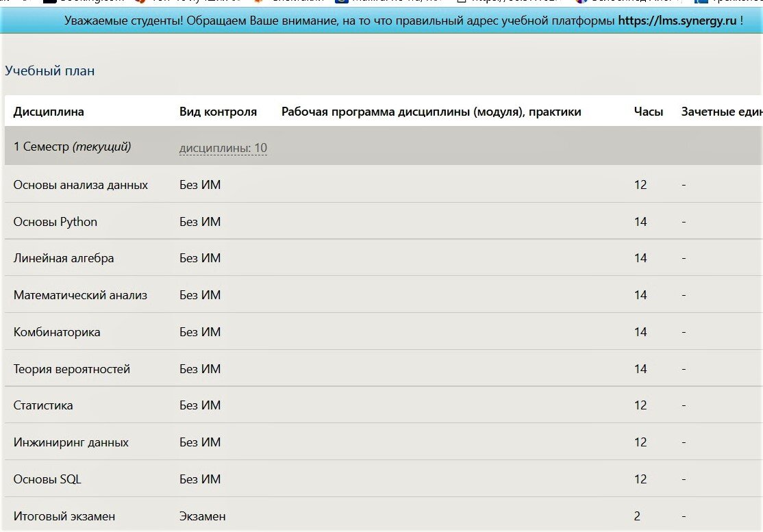Click the credits dash in Итоговый экзамен row
Viewport: 763px width, 532px height.
tap(684, 517)
